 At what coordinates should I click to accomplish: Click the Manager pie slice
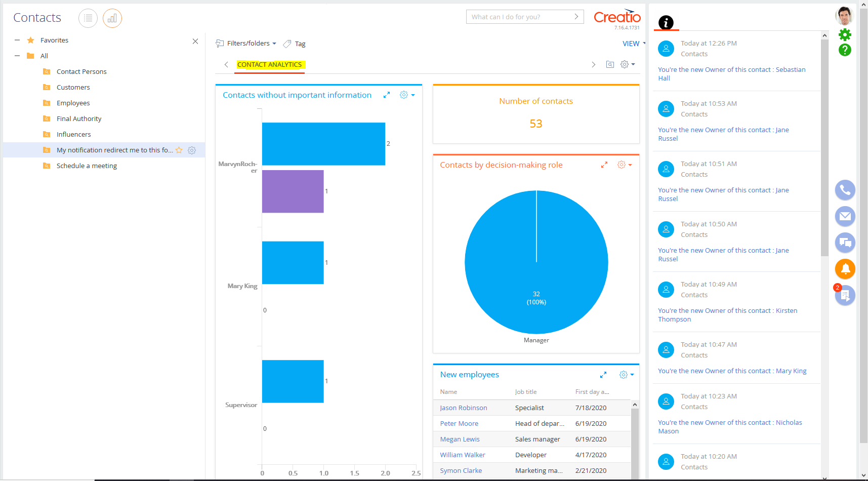(x=536, y=262)
